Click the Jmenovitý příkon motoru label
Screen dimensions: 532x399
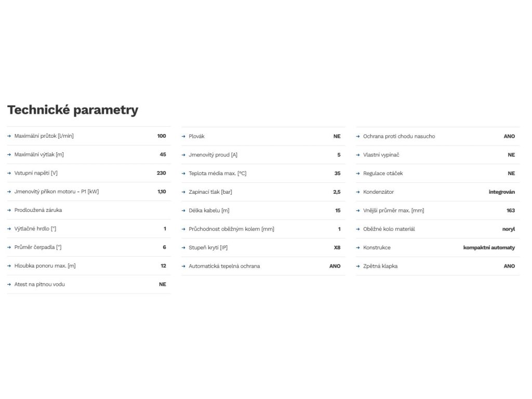pos(56,192)
